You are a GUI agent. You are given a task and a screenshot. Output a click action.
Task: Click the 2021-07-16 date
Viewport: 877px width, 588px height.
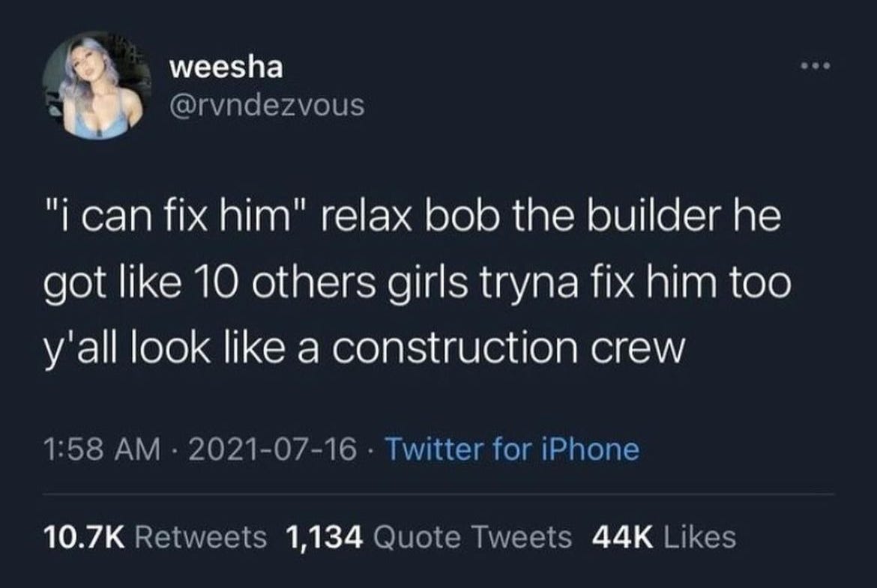pyautogui.click(x=272, y=449)
